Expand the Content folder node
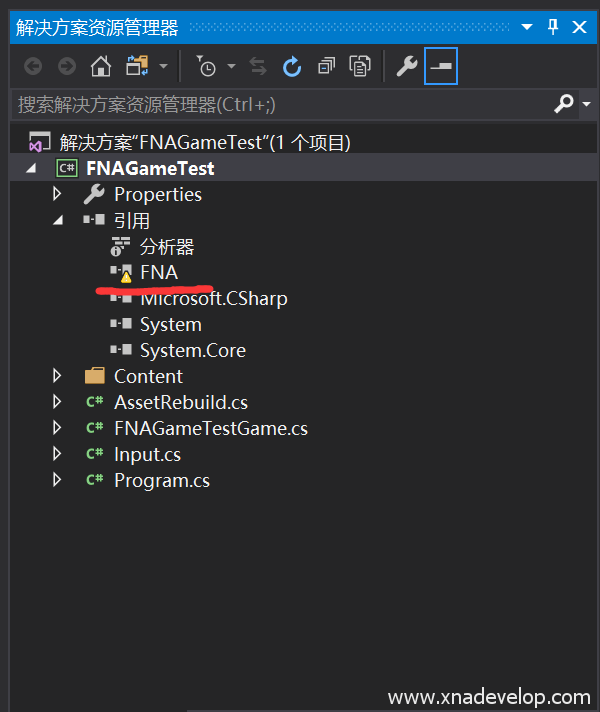This screenshot has height=712, width=600. click(57, 376)
